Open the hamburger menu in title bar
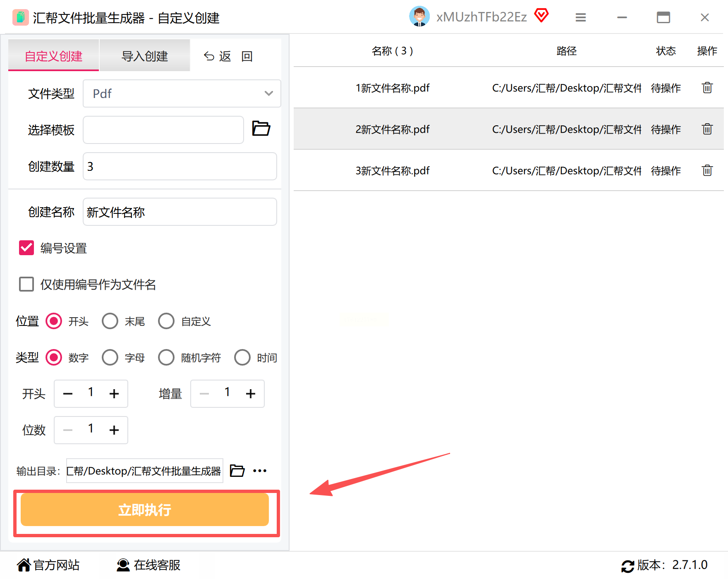This screenshot has height=579, width=728. [581, 17]
